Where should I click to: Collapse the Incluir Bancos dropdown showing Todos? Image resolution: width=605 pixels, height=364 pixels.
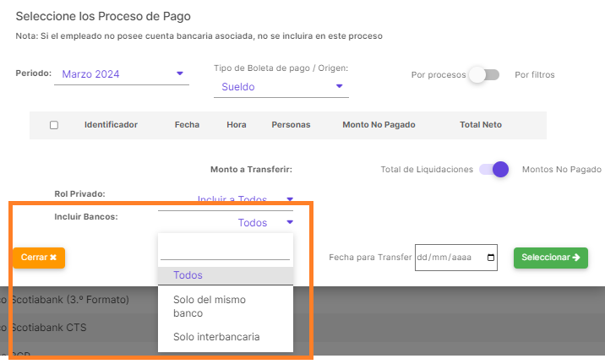[x=289, y=223]
